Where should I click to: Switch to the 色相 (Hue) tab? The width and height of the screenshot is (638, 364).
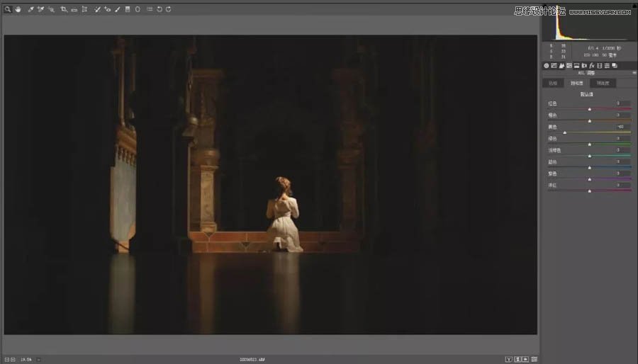(x=553, y=83)
